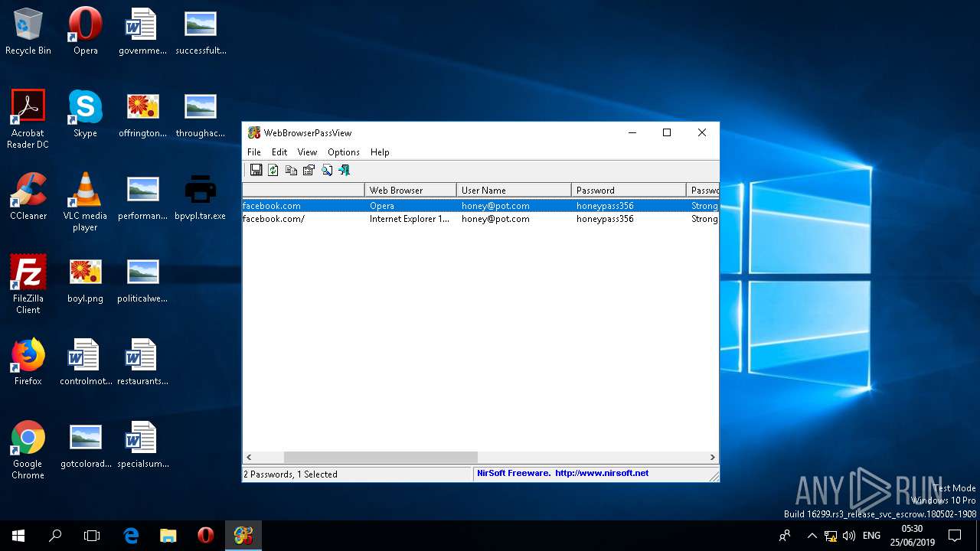This screenshot has height=551, width=980.
Task: Open the Edit menu
Action: (279, 152)
